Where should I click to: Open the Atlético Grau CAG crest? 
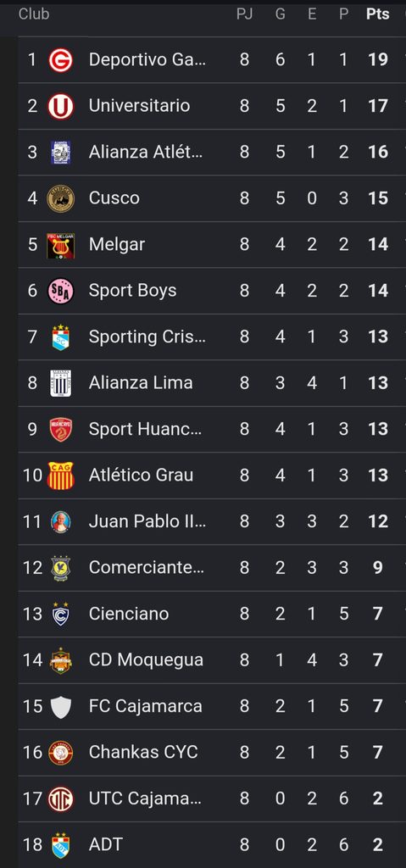60,476
